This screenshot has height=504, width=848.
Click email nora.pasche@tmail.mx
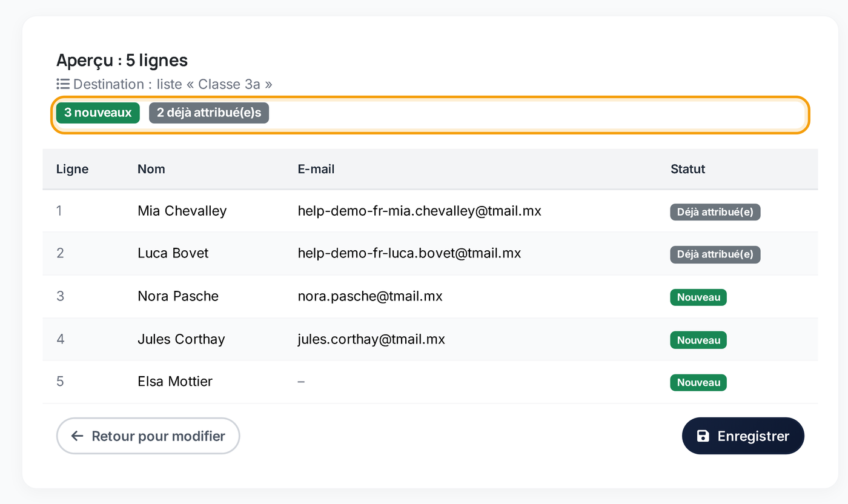(370, 296)
